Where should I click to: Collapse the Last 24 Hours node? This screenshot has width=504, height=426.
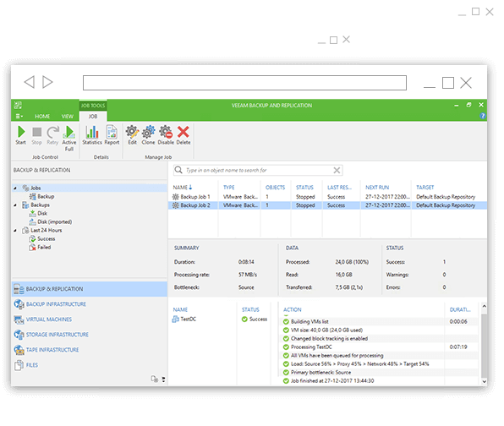[15, 231]
